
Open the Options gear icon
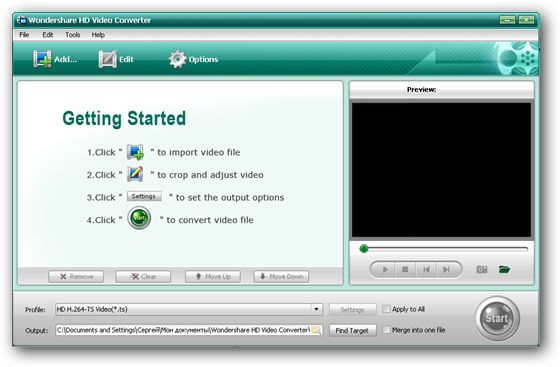(178, 59)
